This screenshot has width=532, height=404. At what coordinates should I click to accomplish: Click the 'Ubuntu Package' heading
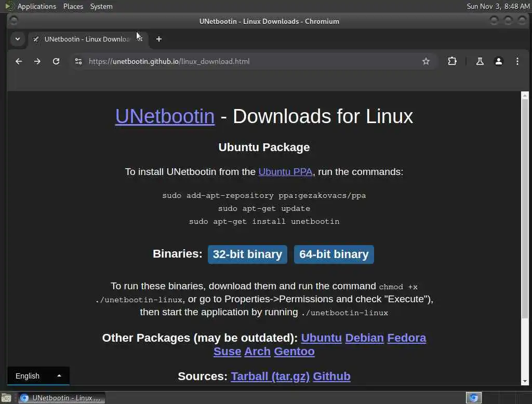(x=264, y=147)
